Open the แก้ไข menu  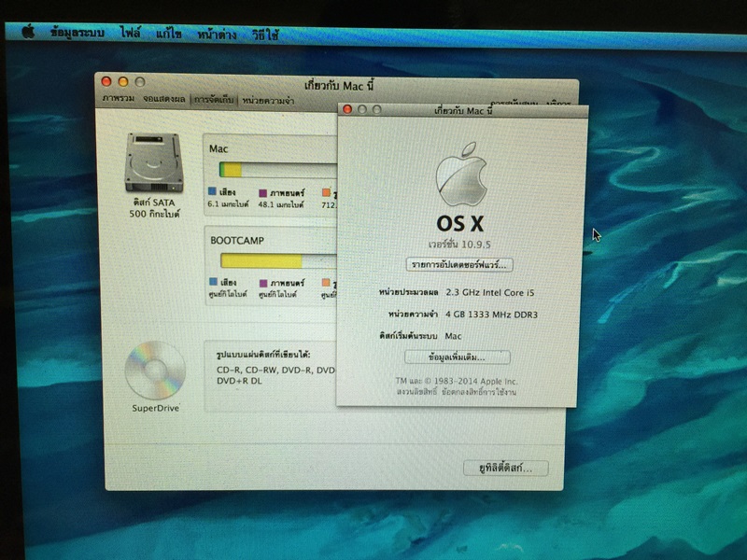169,35
